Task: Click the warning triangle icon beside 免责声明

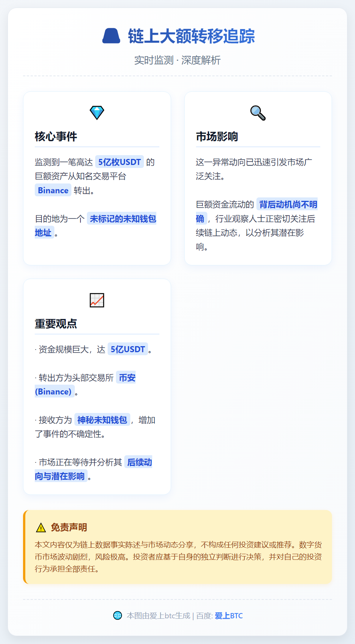Action: [x=41, y=528]
